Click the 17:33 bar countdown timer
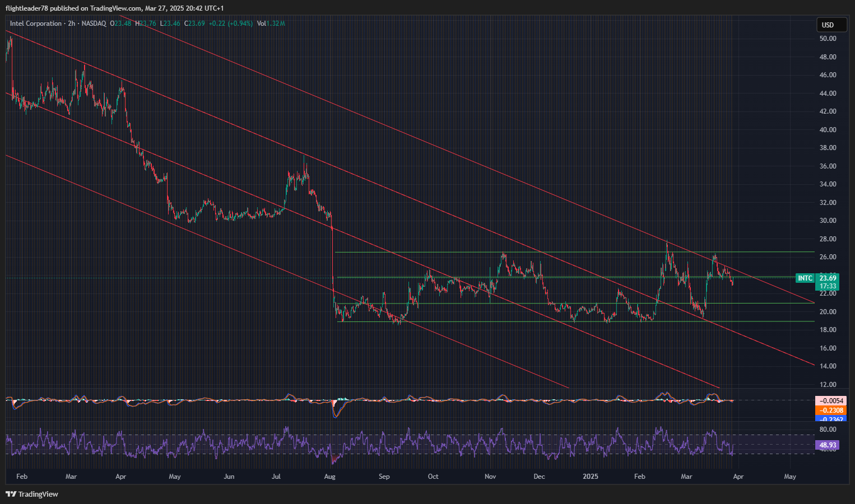This screenshot has height=504, width=855. [x=828, y=286]
